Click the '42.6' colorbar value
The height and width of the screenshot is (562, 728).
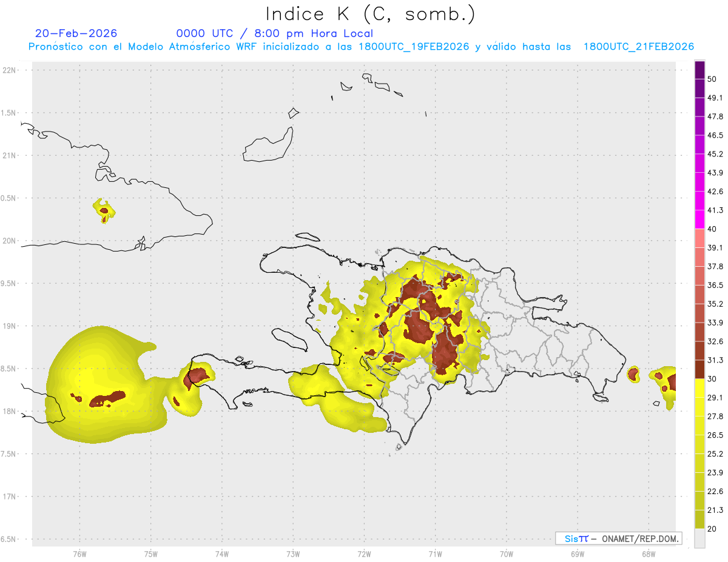click(x=715, y=192)
